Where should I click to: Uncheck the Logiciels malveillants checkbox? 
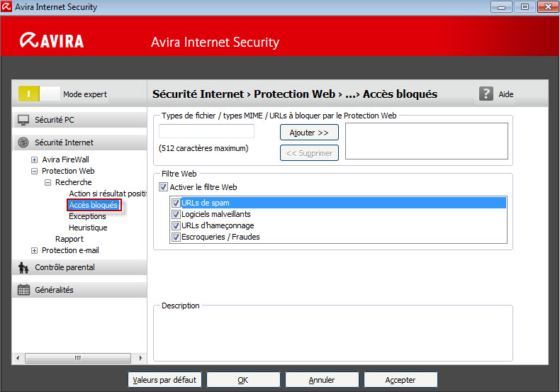(176, 214)
